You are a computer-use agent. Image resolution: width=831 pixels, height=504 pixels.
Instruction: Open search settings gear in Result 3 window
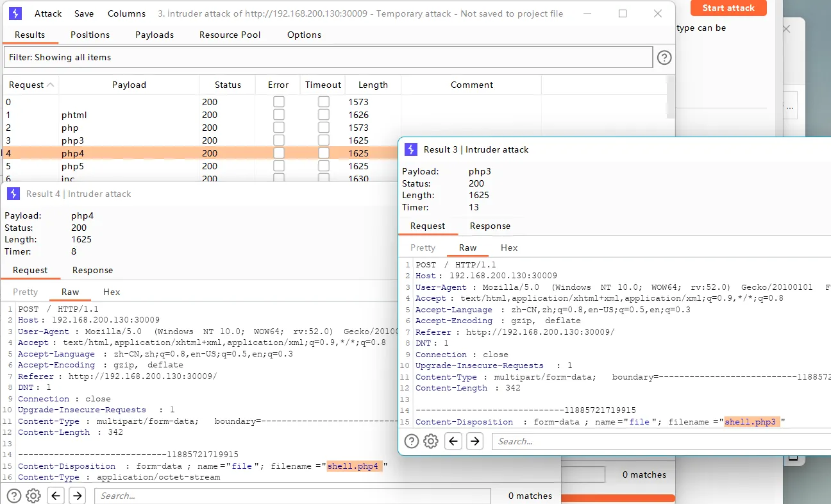[431, 441]
